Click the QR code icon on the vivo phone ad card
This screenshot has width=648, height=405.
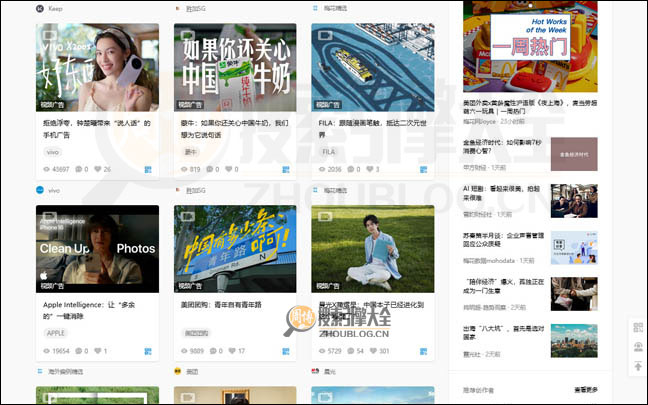148,169
